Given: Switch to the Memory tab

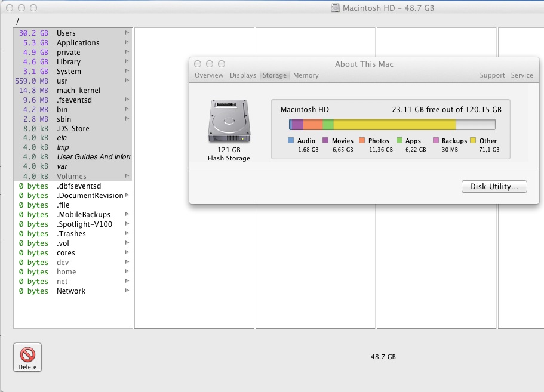Looking at the screenshot, I should pyautogui.click(x=306, y=75).
